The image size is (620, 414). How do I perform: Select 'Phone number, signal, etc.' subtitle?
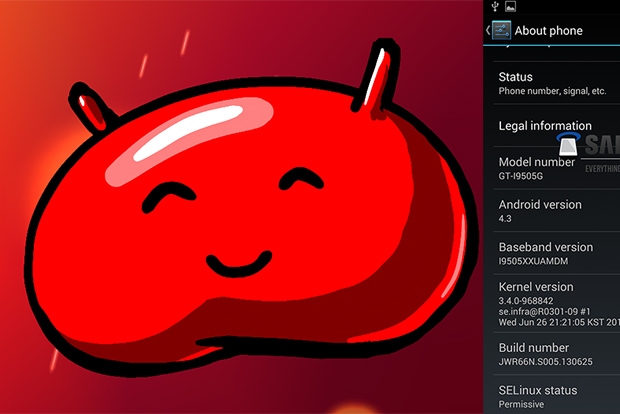click(552, 91)
